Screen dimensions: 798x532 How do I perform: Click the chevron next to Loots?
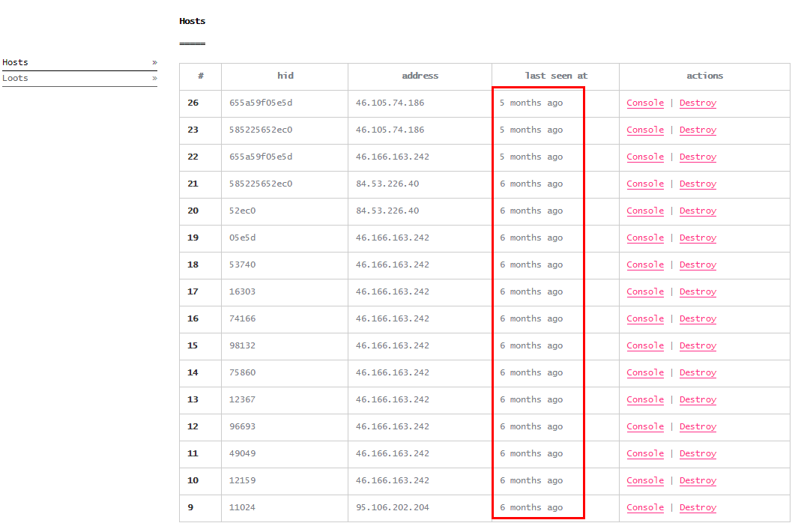[154, 79]
